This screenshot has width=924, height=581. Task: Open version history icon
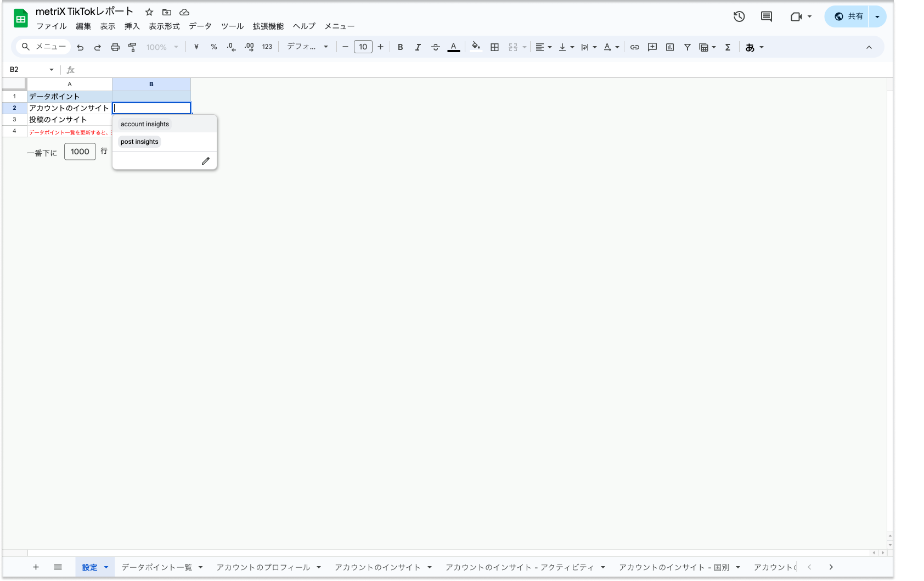(739, 16)
